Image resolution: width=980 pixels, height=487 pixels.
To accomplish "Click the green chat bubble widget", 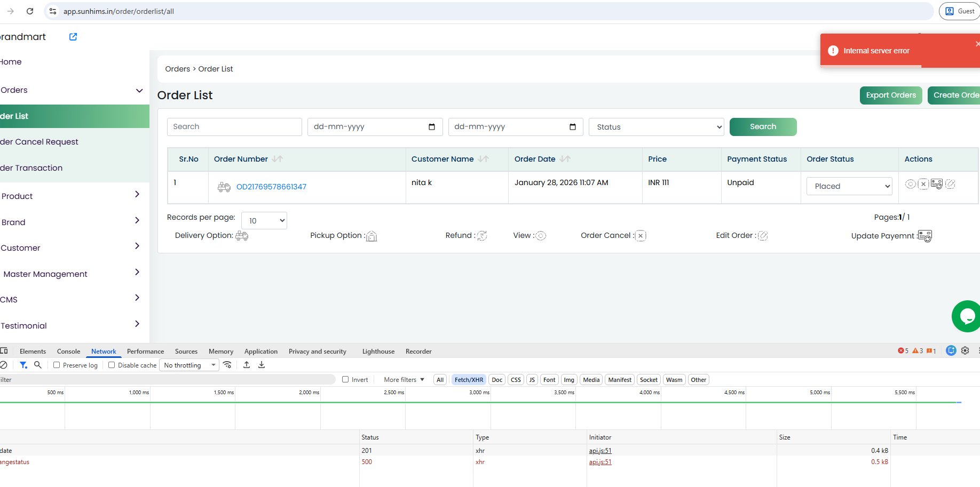I will pos(967,316).
